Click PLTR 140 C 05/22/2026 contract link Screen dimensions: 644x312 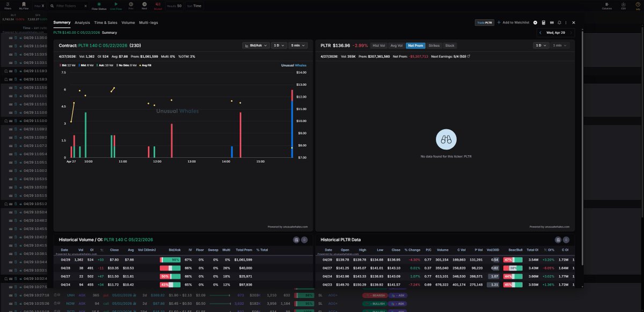tap(104, 46)
